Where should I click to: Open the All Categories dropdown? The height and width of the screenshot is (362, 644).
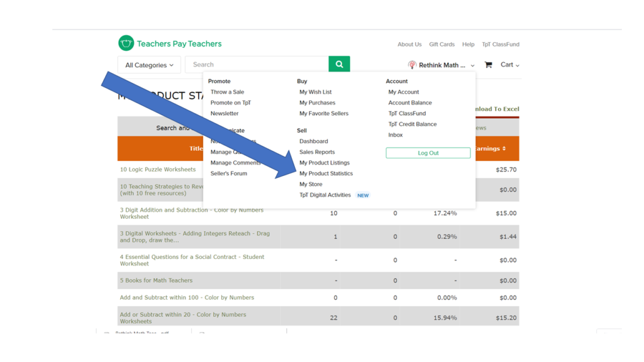[149, 65]
